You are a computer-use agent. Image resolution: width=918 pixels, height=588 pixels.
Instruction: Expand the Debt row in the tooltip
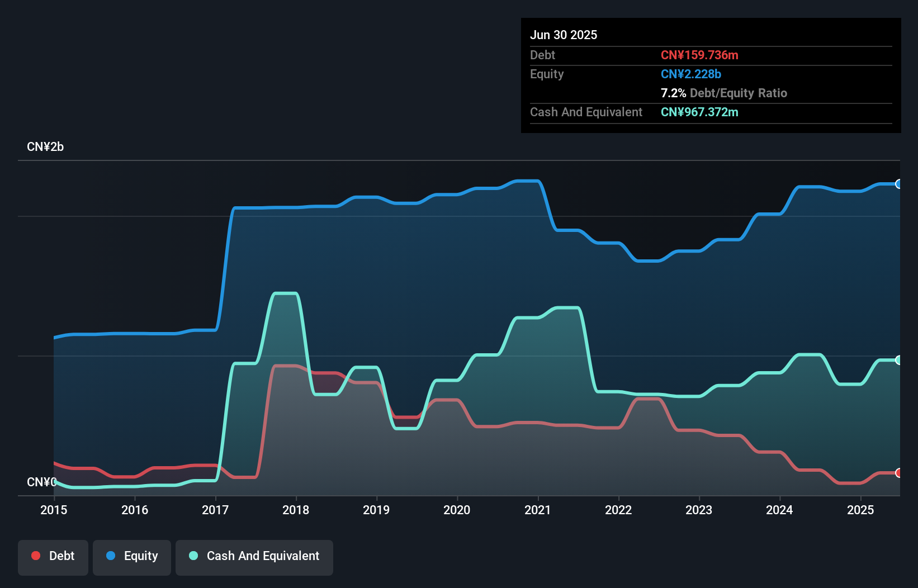coord(542,55)
